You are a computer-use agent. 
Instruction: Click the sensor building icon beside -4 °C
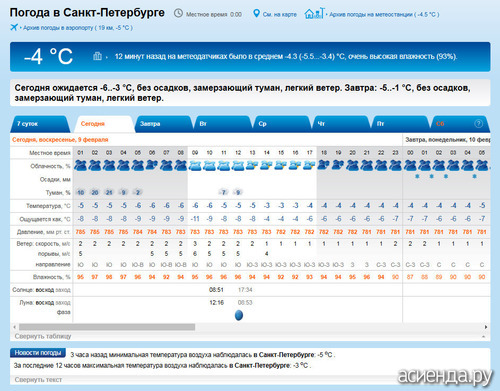pyautogui.click(x=97, y=56)
